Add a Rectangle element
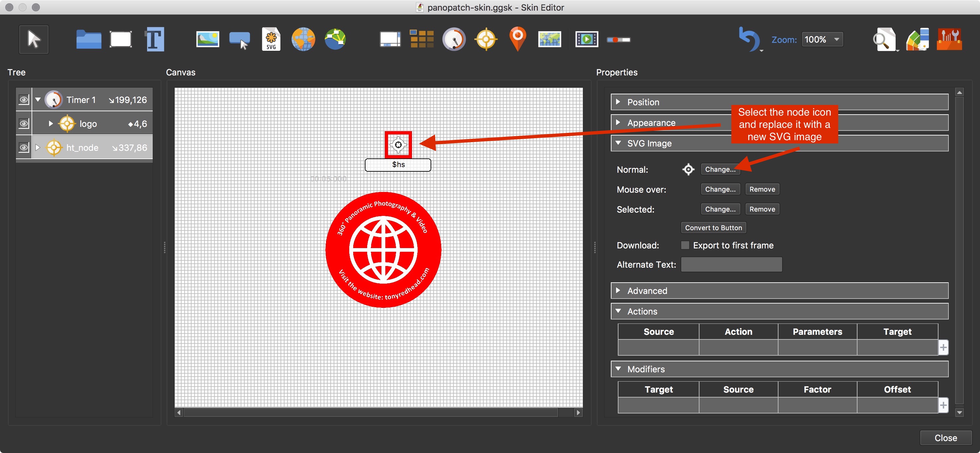Image resolution: width=980 pixels, height=453 pixels. coord(121,39)
